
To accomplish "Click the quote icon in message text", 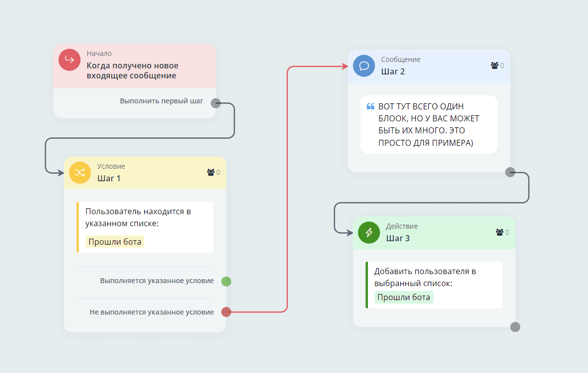I will (370, 106).
